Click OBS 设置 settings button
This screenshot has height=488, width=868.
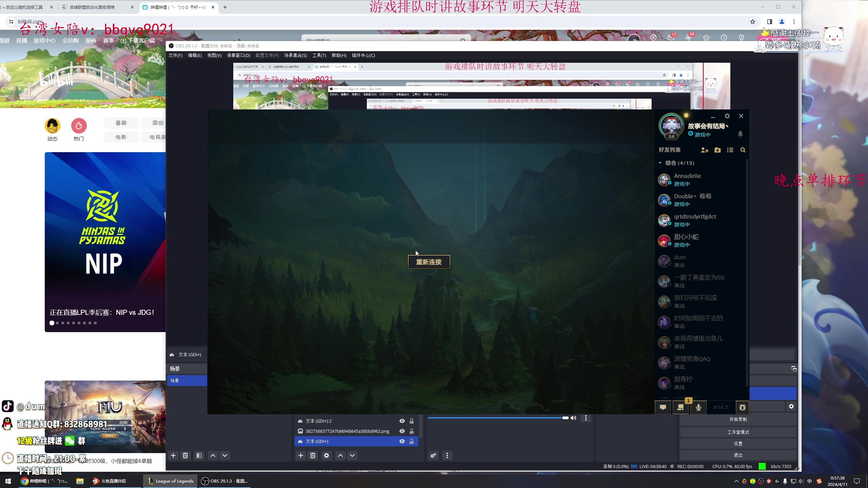pyautogui.click(x=738, y=444)
